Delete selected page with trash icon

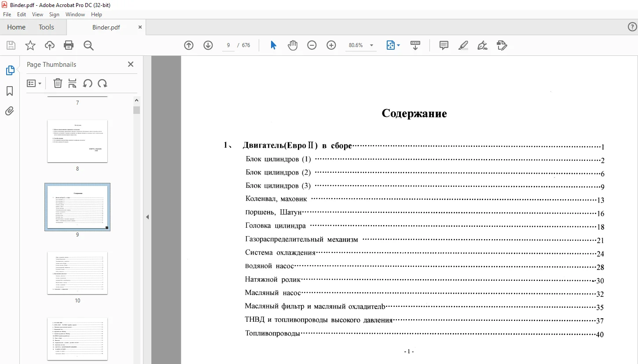(x=58, y=83)
